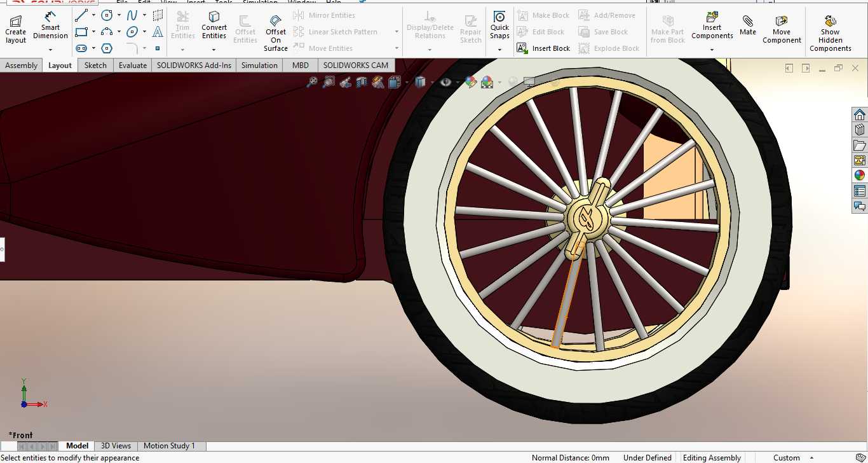Select the Point sketch tool
Image resolution: width=868 pixels, height=463 pixels.
(158, 48)
